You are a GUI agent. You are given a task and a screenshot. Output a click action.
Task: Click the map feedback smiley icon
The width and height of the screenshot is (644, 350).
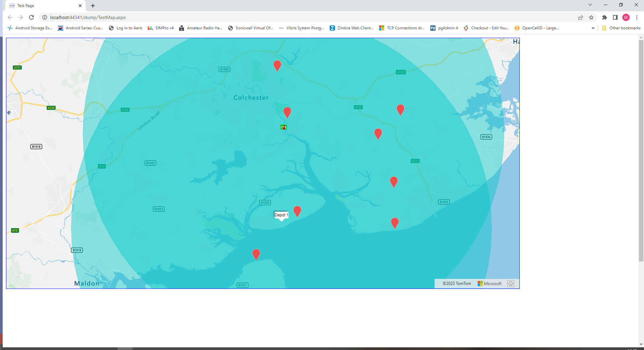[511, 284]
